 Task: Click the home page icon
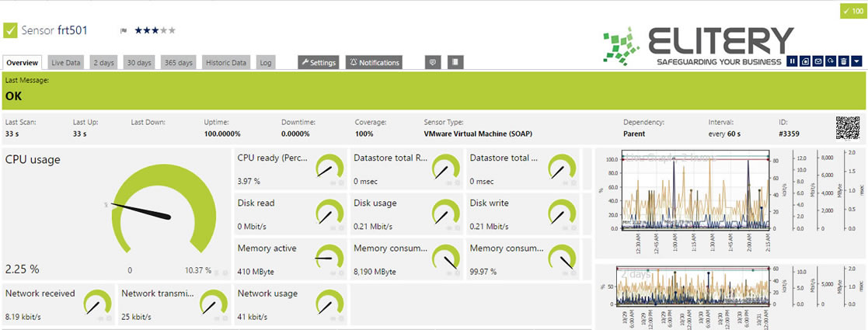pos(806,61)
